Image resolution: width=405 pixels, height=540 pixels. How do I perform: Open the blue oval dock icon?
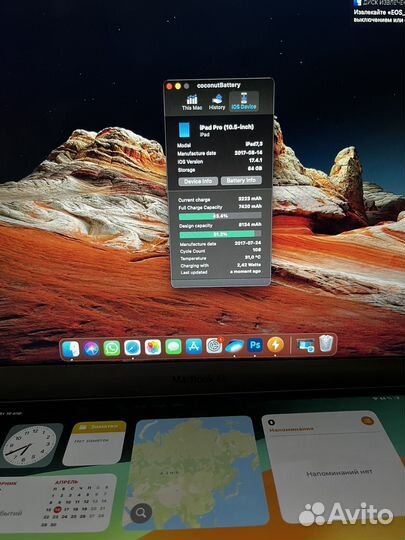pyautogui.click(x=235, y=345)
